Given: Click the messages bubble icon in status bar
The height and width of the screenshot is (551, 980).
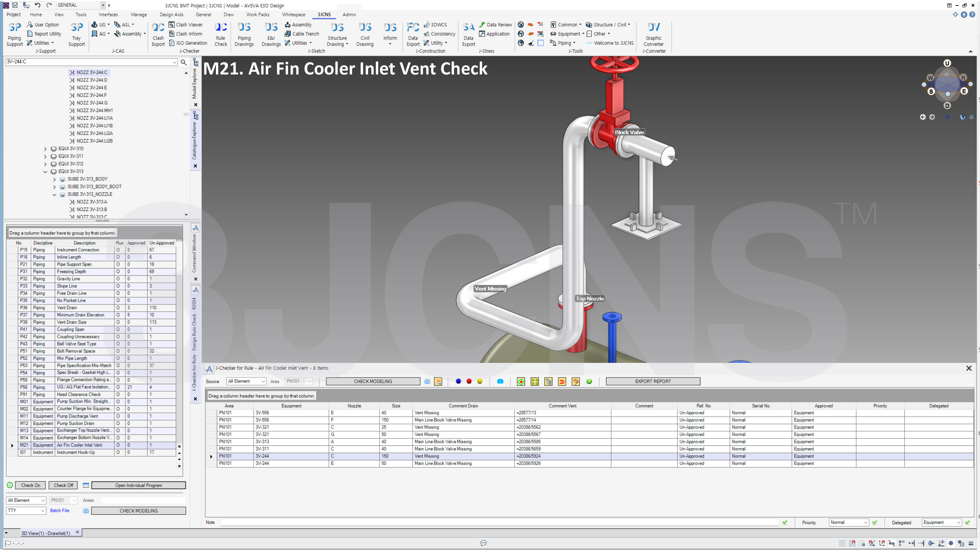Looking at the screenshot, I should pos(483,543).
